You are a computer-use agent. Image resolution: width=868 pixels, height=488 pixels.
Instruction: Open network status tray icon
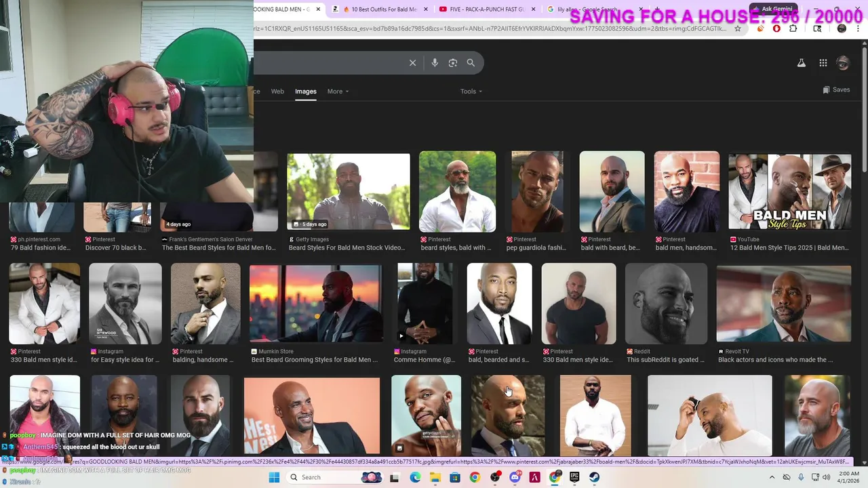815,477
